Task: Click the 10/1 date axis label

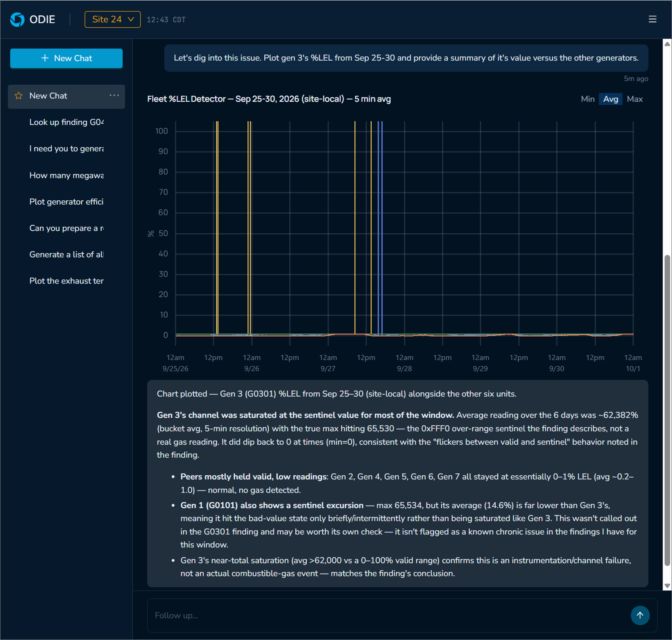Action: pyautogui.click(x=633, y=368)
